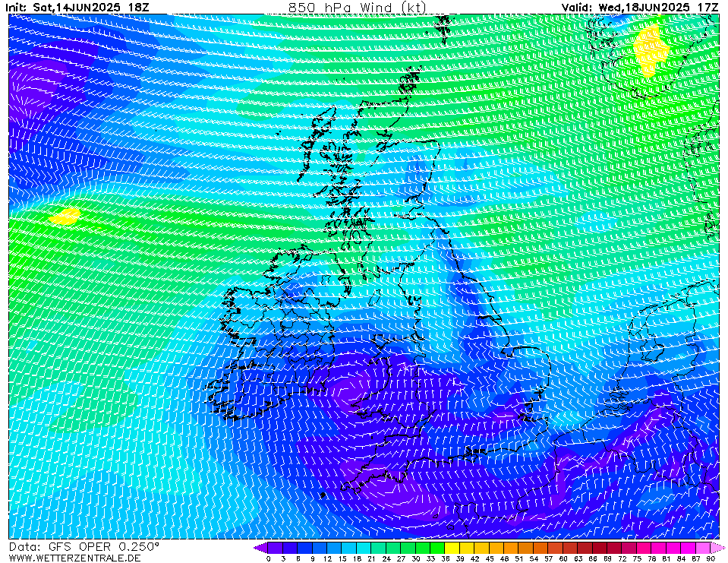Screen dimensions: 728x563
Task: Pick the cyan swatch between 18 and 21
Action: click(364, 548)
